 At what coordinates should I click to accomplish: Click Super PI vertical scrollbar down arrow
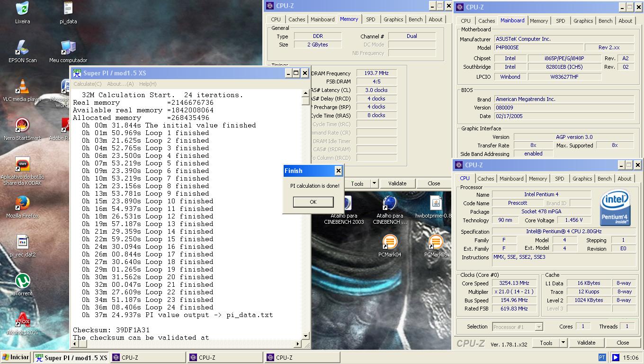click(305, 336)
